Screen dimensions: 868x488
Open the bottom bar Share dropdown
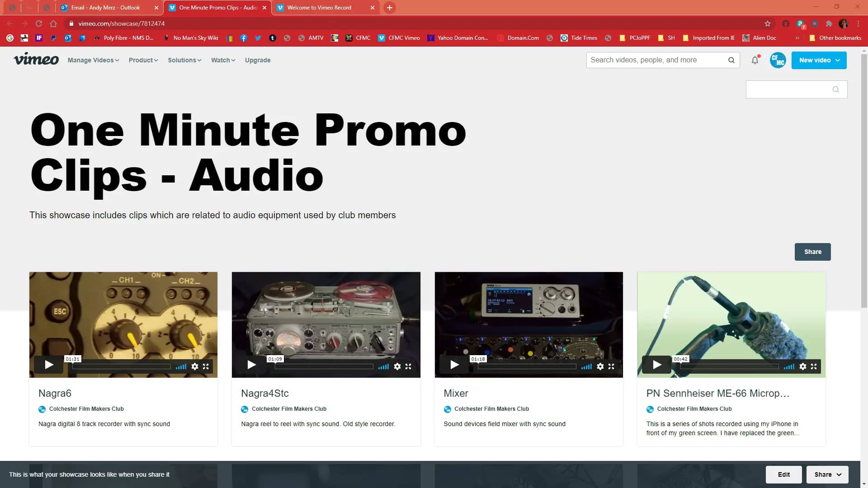827,474
